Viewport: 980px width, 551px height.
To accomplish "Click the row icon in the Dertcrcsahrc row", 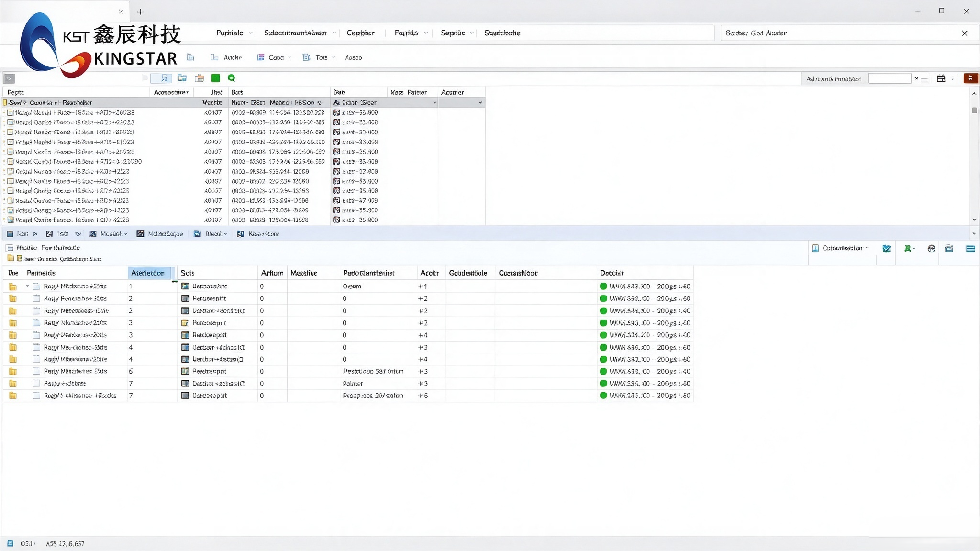I will [185, 286].
